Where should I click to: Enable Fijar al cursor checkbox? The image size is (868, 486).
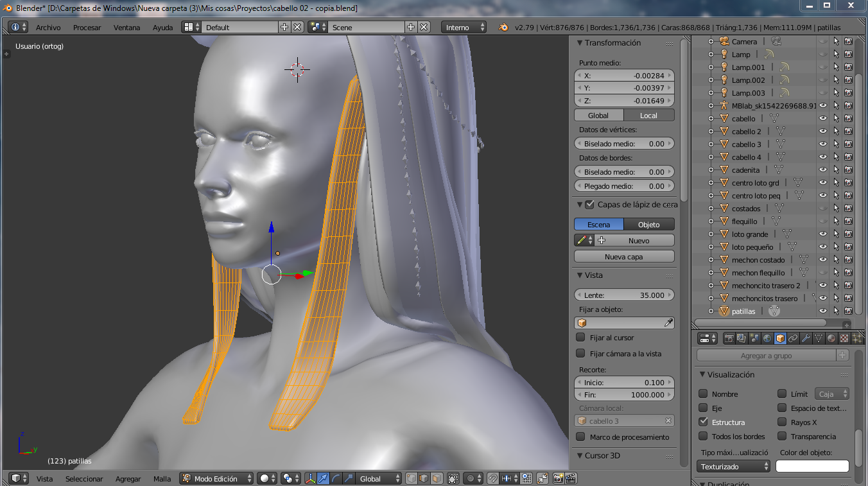[x=580, y=338]
